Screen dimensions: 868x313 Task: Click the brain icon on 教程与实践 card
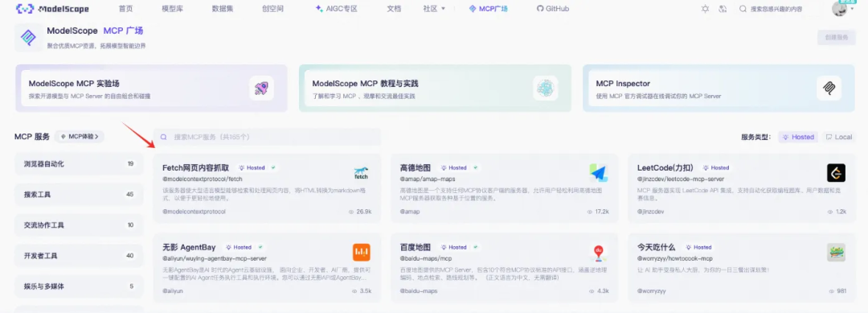(545, 88)
